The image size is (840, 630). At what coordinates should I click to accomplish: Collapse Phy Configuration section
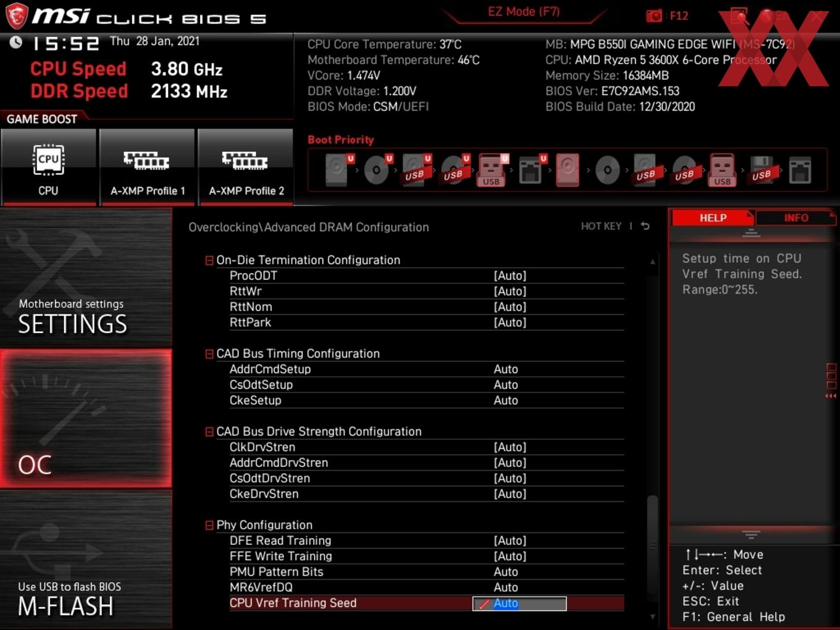point(209,525)
